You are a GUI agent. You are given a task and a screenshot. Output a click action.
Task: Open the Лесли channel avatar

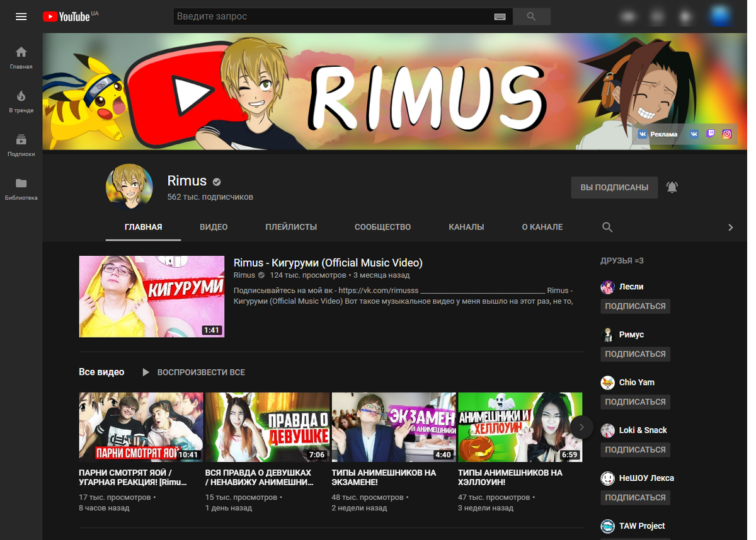[607, 287]
